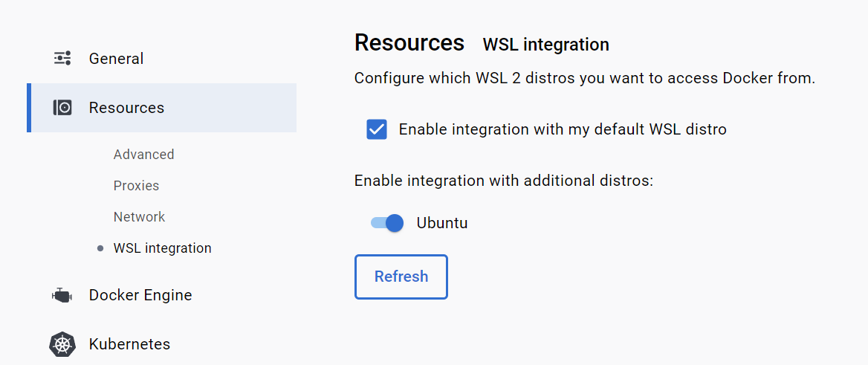
Task: Click the Resources page heading
Action: (x=409, y=42)
